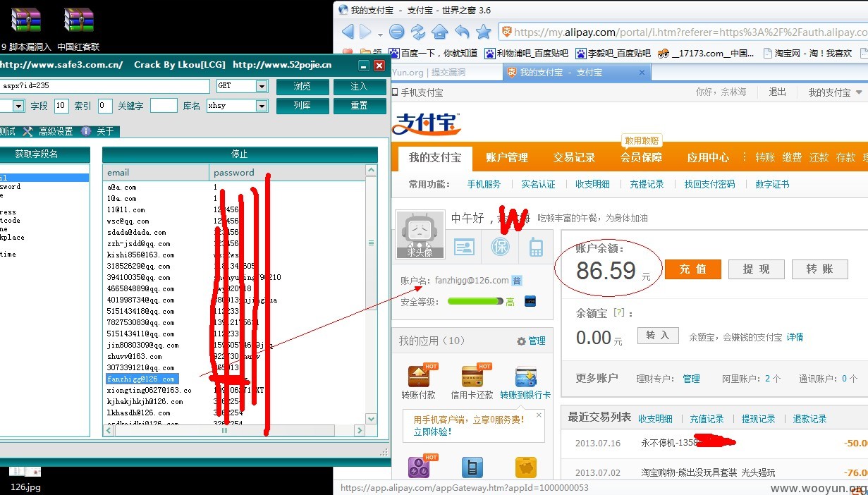Open the mobile phone binding icon
Screen dimensions: 868x495
536,247
